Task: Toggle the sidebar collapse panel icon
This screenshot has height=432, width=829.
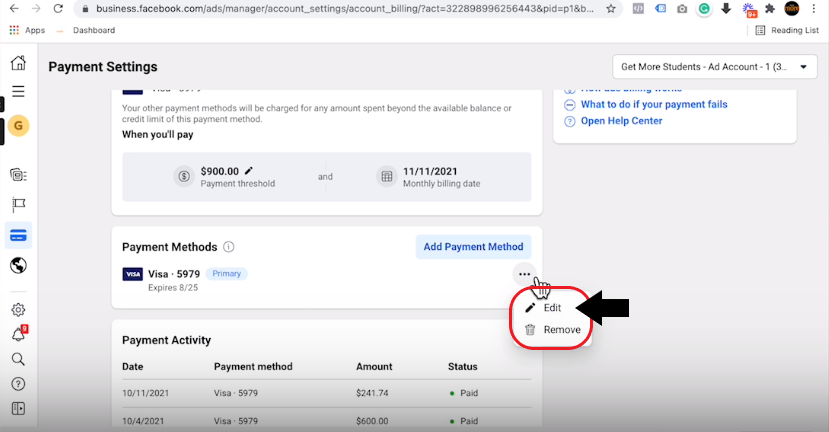Action: (18, 408)
